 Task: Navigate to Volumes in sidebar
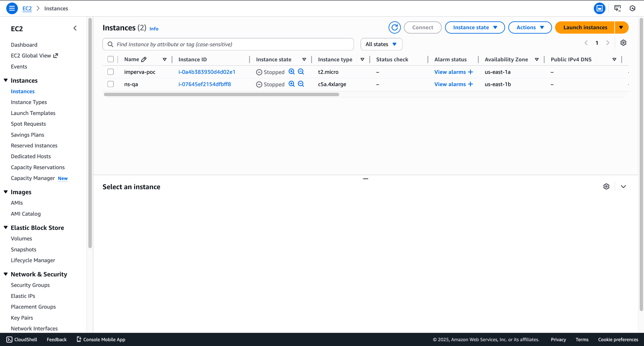21,239
